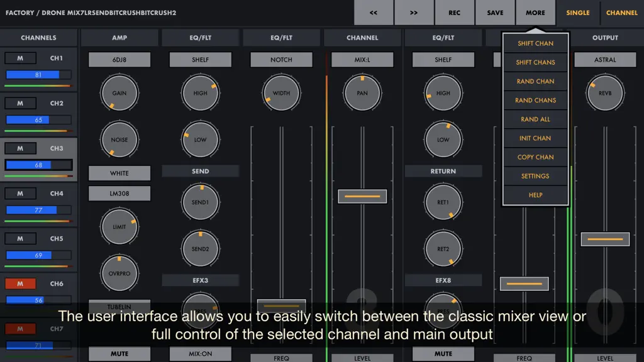
Task: Click the GAIN knob
Action: click(x=119, y=93)
